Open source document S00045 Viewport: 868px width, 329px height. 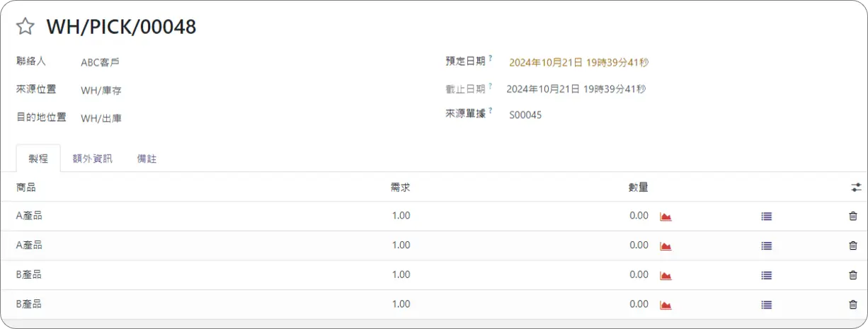[525, 115]
